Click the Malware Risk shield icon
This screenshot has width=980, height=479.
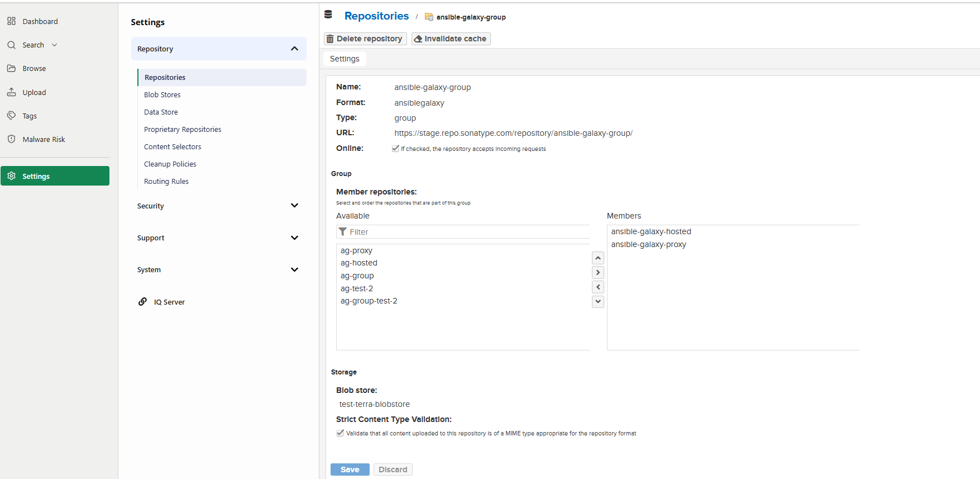coord(11,139)
